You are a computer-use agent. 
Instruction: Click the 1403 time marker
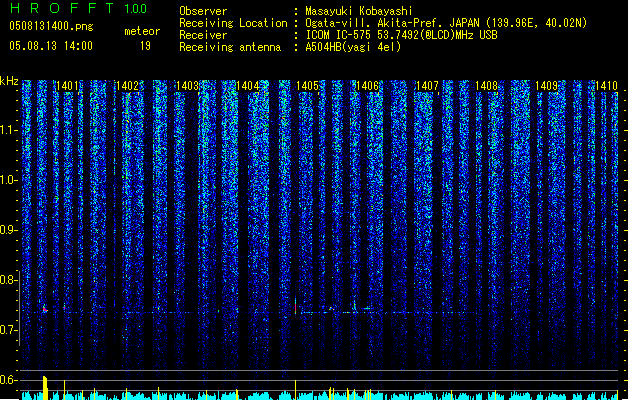[187, 86]
